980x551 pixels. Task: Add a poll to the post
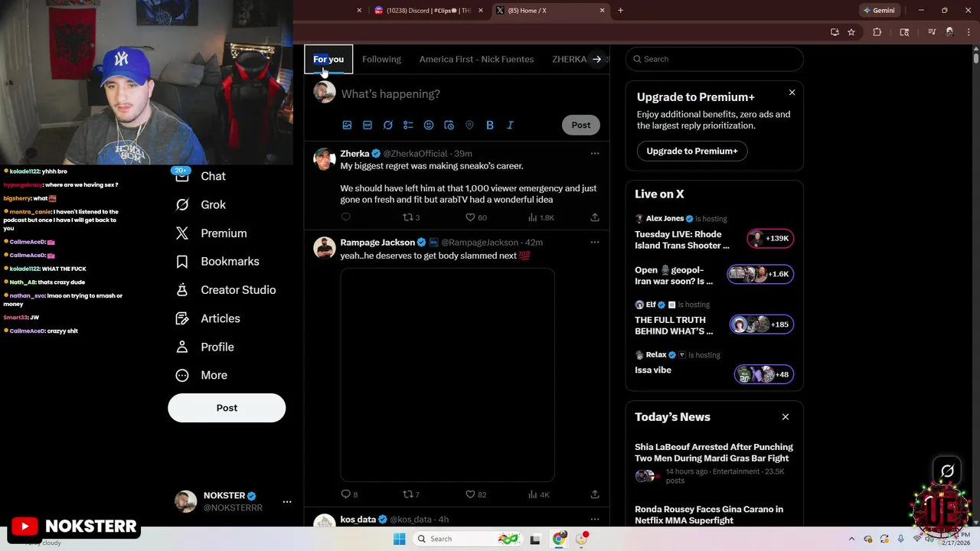point(408,125)
